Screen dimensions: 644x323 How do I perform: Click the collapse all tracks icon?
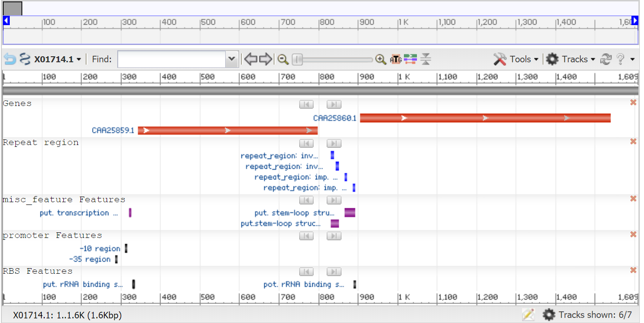pyautogui.click(x=426, y=59)
